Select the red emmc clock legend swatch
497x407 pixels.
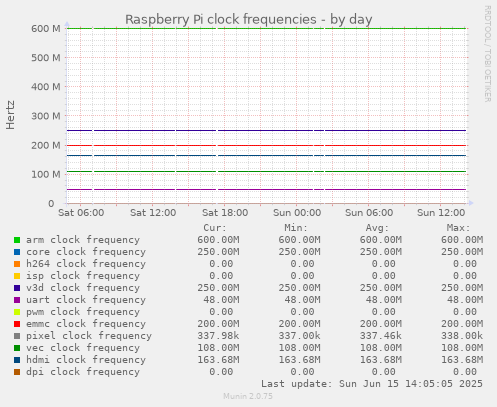click(17, 324)
